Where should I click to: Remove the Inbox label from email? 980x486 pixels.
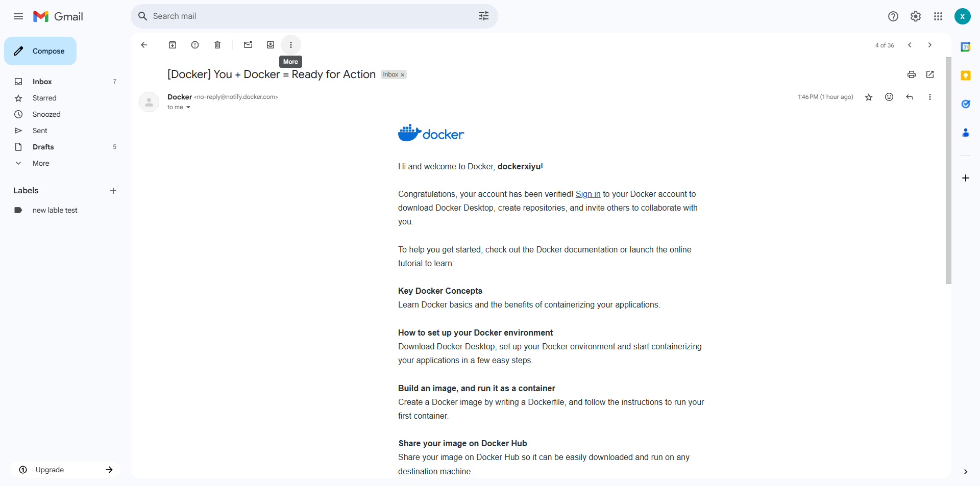403,75
